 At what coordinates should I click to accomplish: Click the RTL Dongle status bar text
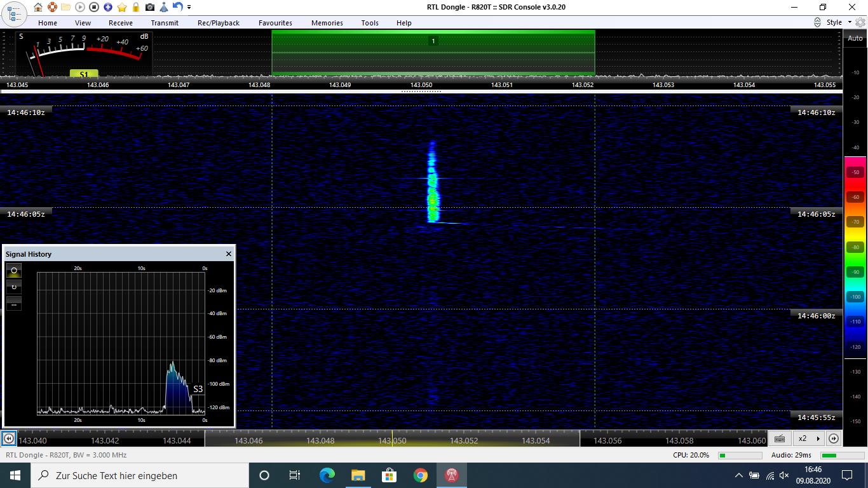[66, 455]
